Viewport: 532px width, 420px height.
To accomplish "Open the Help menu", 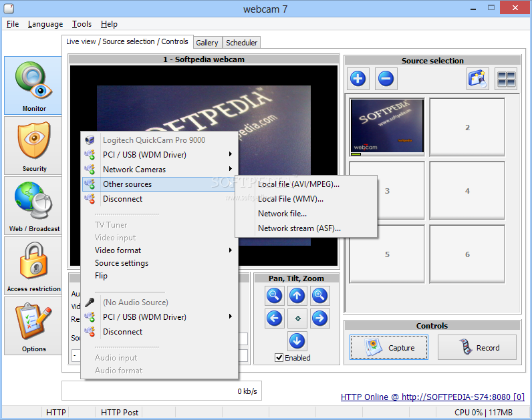I will (109, 24).
